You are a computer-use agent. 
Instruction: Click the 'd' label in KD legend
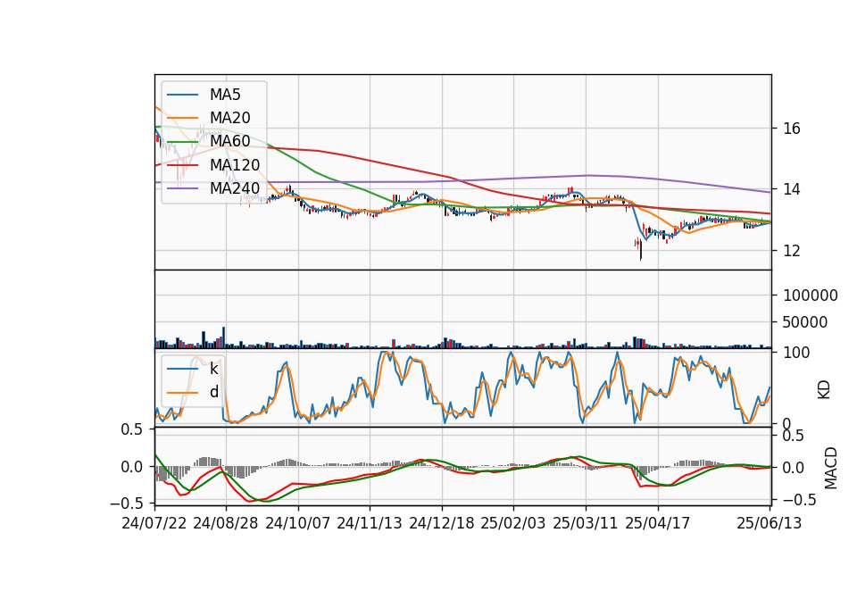pyautogui.click(x=213, y=393)
